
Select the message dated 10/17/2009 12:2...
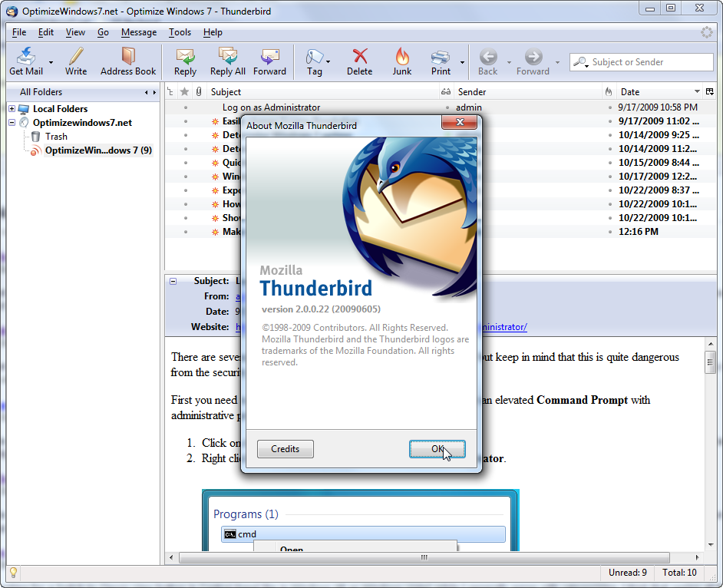pos(658,176)
